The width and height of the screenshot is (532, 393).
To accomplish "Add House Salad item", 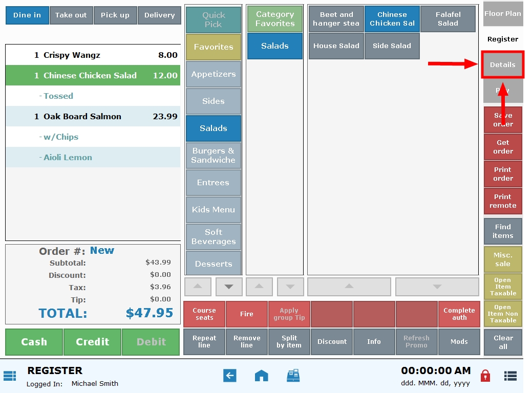I will coord(336,46).
